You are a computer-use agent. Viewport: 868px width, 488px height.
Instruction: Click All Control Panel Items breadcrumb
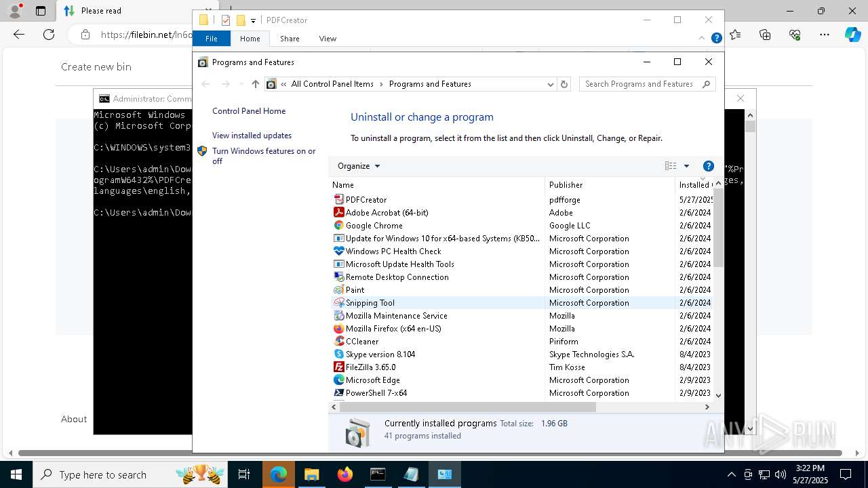coord(332,84)
